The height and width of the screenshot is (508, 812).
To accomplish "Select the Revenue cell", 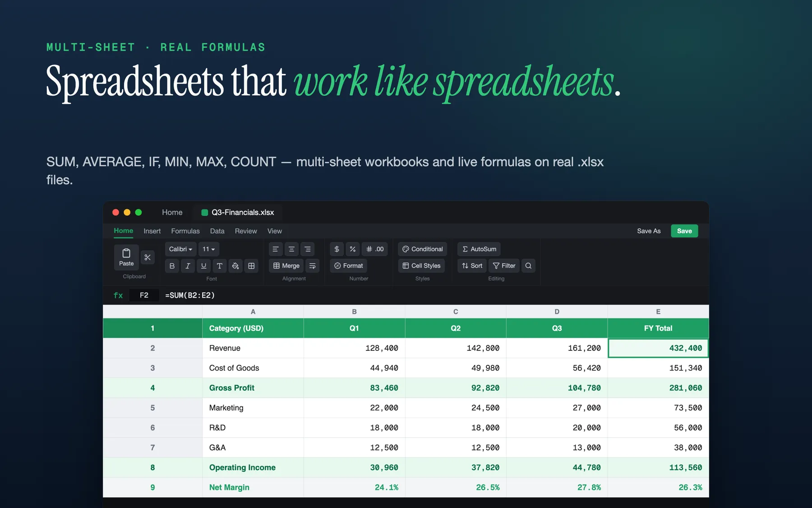I will (x=253, y=348).
